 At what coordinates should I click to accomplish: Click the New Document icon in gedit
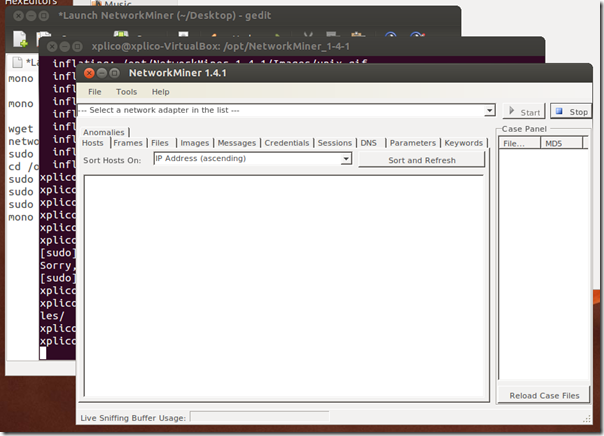tap(20, 39)
